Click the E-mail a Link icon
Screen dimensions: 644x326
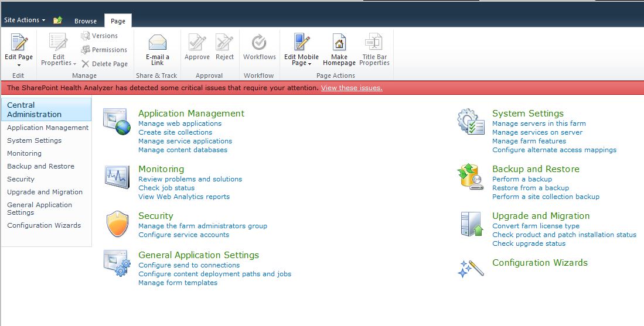coord(157,42)
